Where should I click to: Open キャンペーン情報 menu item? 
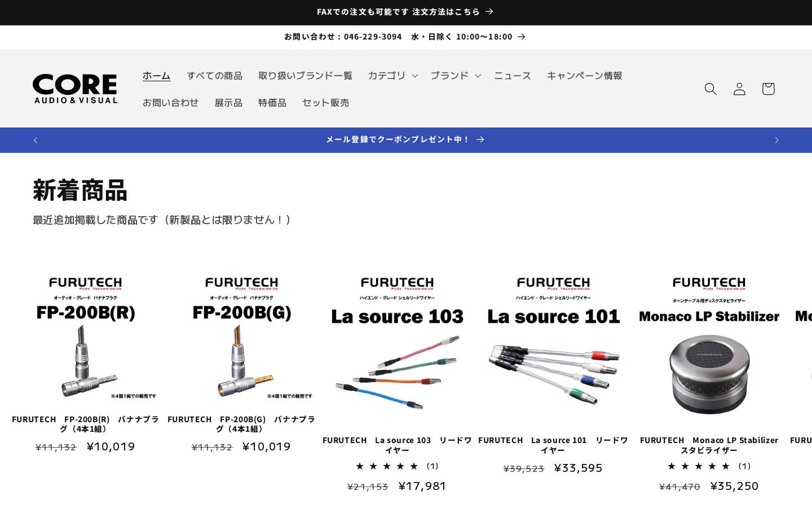(x=584, y=75)
